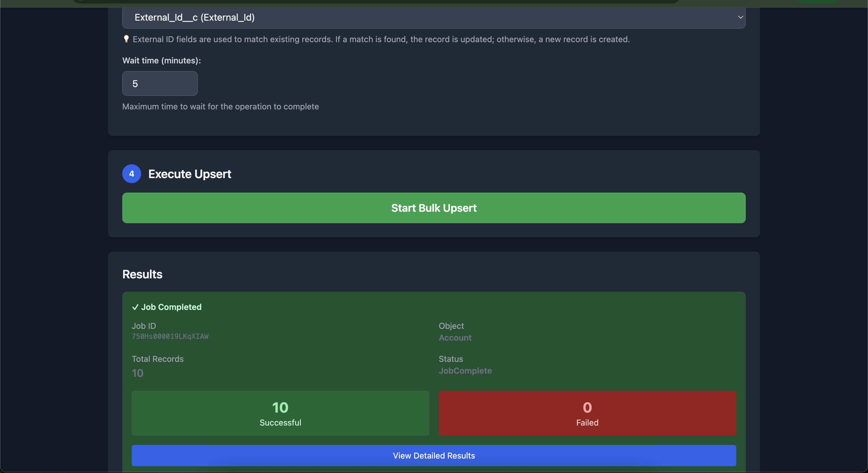Click the 0 Failed records box
The image size is (868, 473).
tap(587, 413)
